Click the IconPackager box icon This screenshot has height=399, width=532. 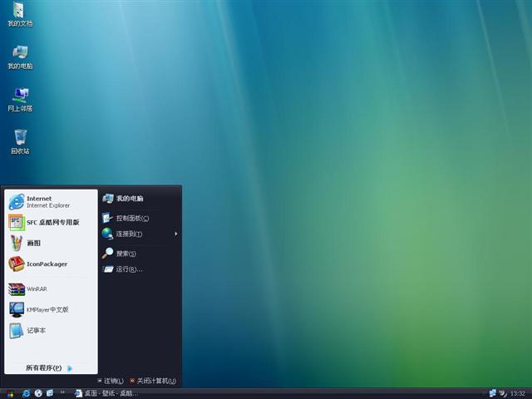pyautogui.click(x=17, y=264)
